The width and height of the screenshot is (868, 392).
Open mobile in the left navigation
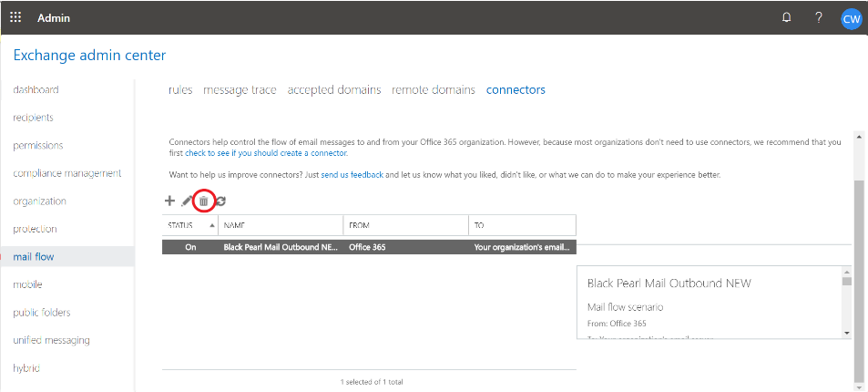27,284
